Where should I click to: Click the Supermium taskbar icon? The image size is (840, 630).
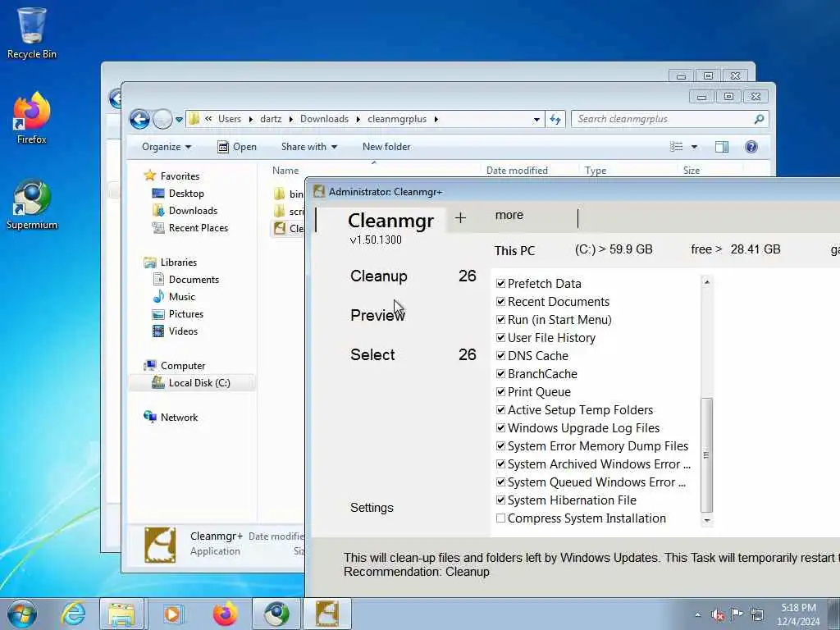[276, 614]
